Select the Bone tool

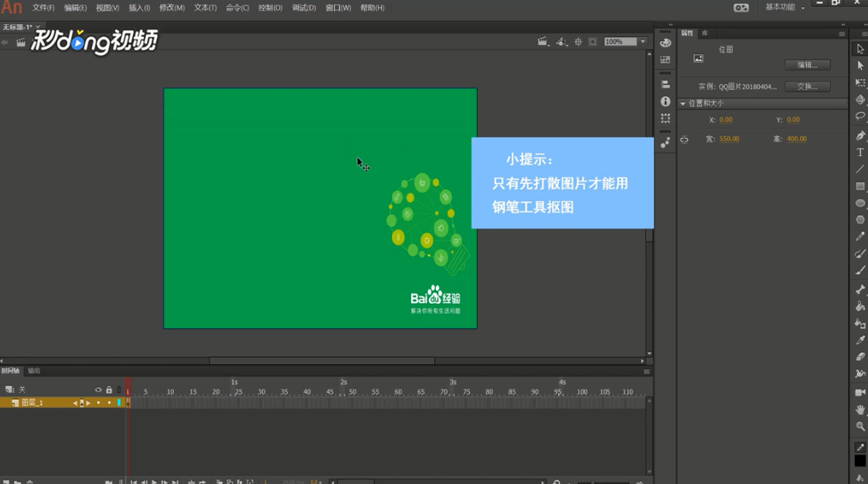coord(859,290)
